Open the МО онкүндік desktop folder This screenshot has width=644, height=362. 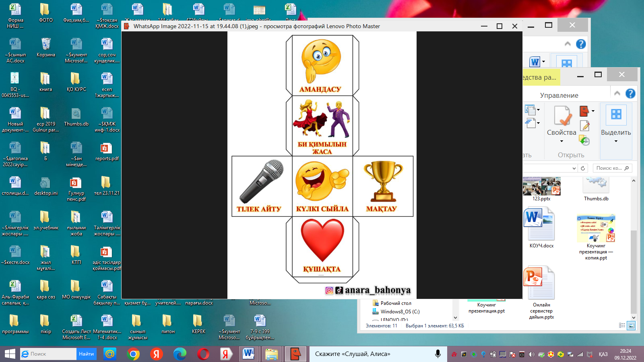[x=76, y=290]
